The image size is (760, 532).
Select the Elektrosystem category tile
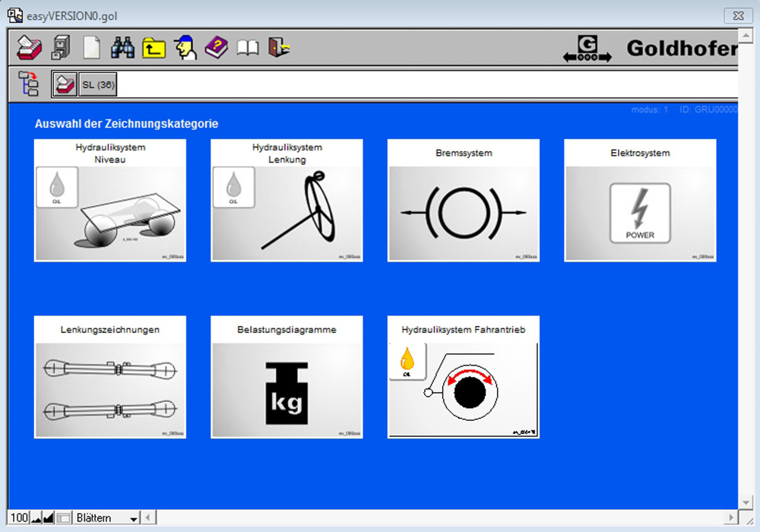pos(640,201)
